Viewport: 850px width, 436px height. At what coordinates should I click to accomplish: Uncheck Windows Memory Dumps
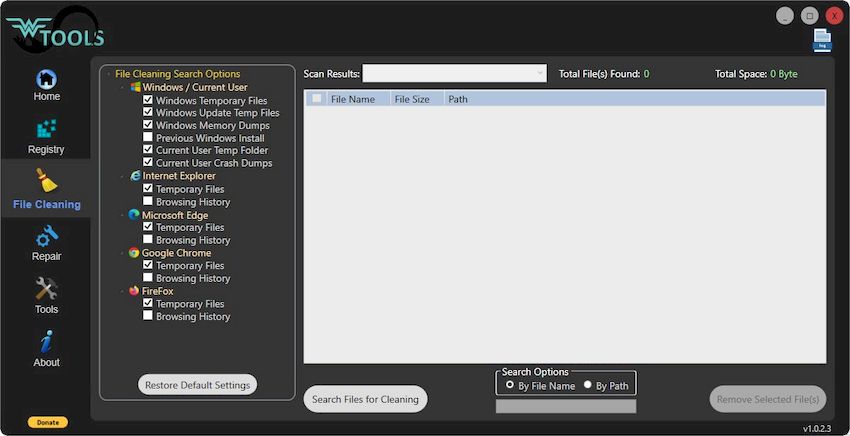point(147,125)
